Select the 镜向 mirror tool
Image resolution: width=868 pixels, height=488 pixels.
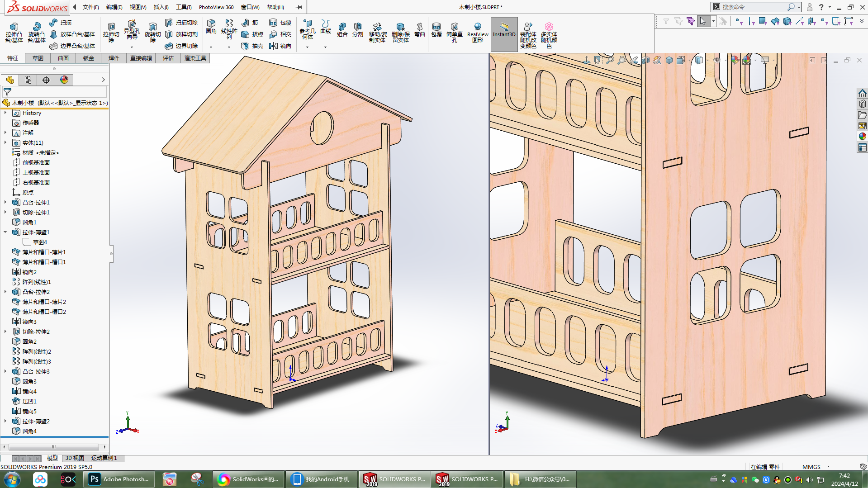pos(280,46)
